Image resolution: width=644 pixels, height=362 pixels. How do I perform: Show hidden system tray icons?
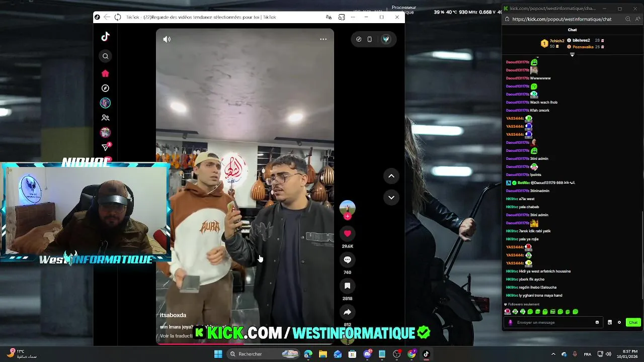click(x=553, y=354)
